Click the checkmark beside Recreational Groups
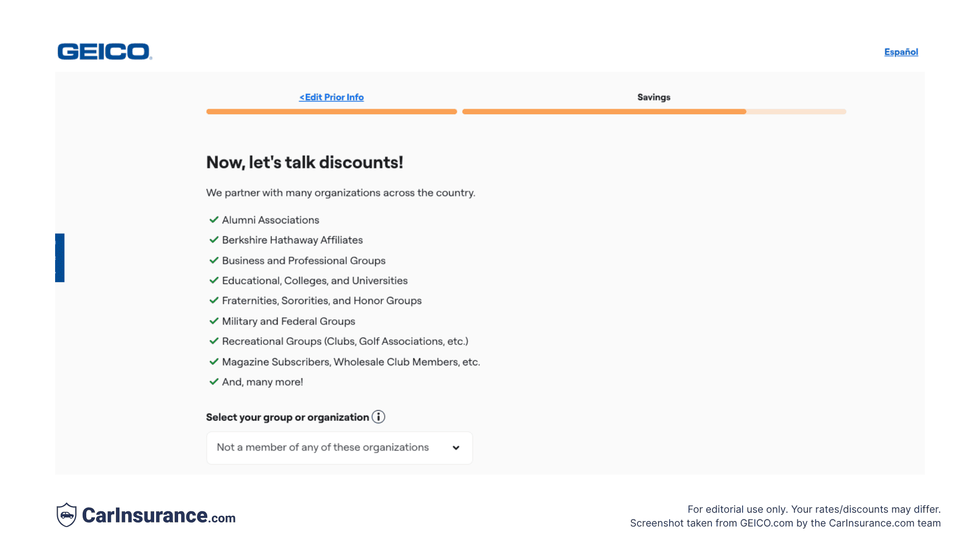The height and width of the screenshot is (551, 980). coord(214,341)
